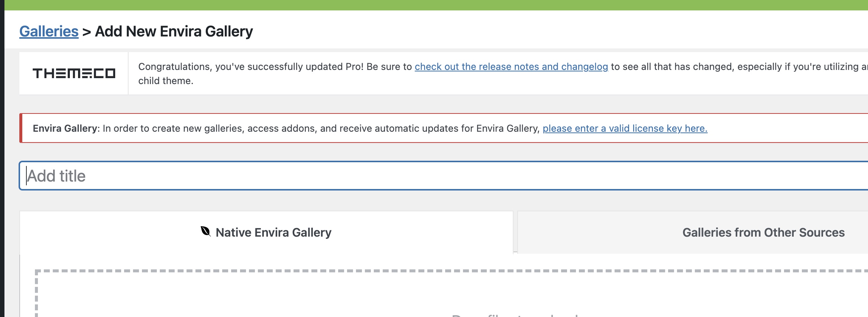This screenshot has width=868, height=317.
Task: Click the Add New Envira Gallery heading
Action: pos(174,31)
